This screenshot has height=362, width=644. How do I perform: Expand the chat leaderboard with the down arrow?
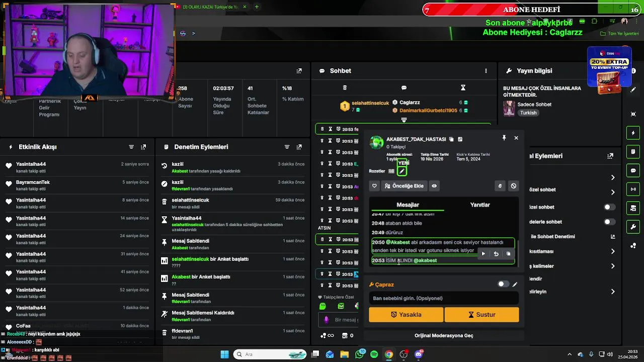[x=404, y=120]
